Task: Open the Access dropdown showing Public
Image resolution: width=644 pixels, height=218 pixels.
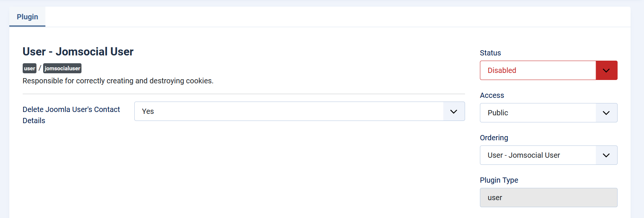Action: point(538,113)
